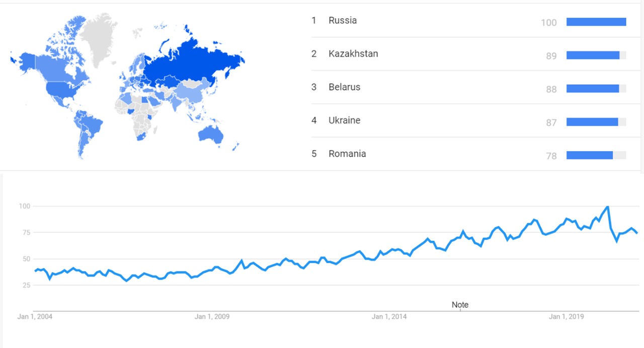Click the Jan 1, 2019 axis label

coord(566,317)
